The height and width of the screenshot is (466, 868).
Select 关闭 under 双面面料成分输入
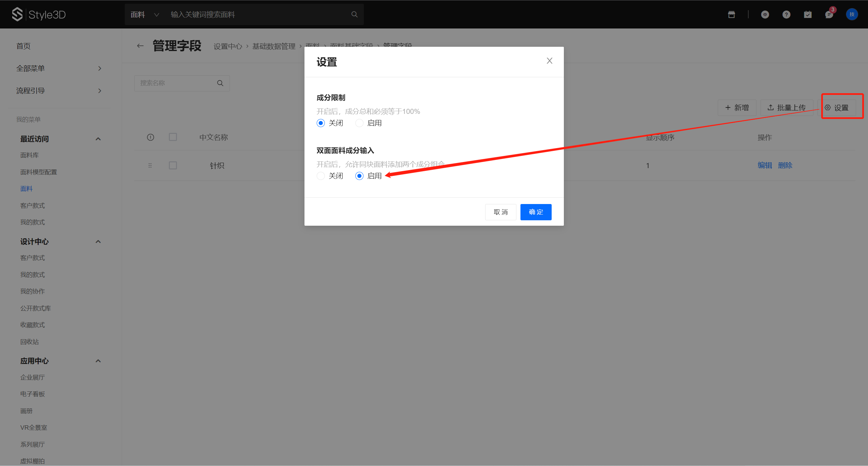(x=321, y=176)
